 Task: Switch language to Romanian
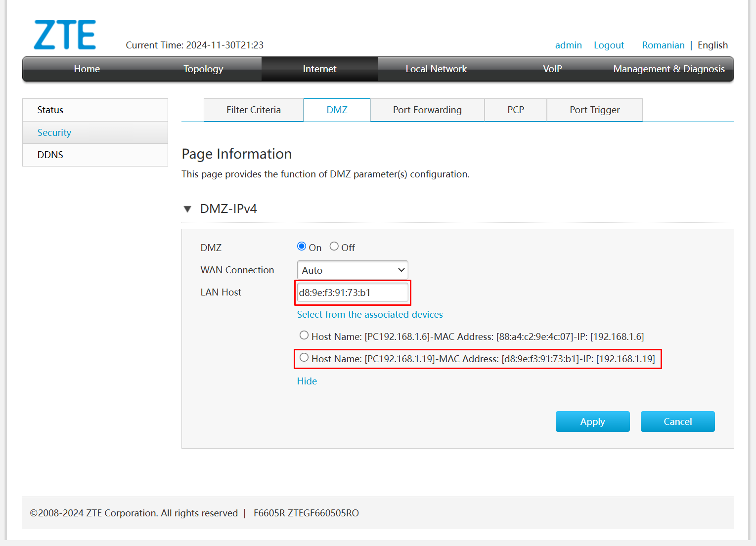coord(663,45)
